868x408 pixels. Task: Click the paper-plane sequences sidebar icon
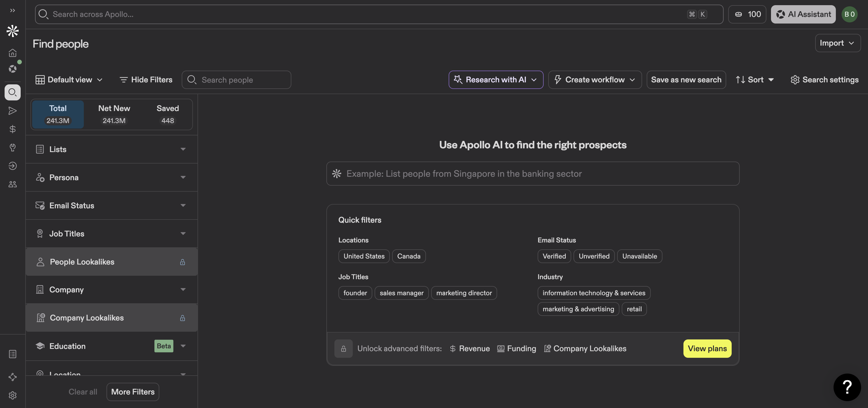12,111
